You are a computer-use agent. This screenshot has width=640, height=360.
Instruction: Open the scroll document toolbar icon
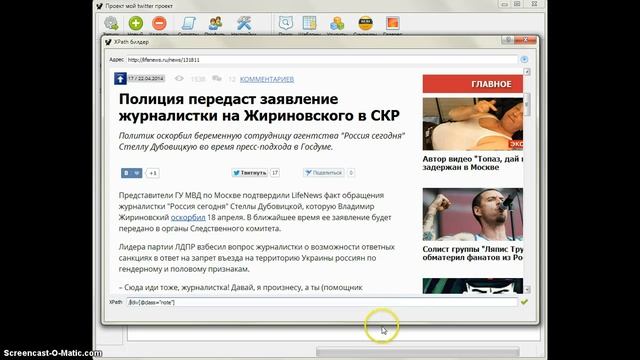pos(188,23)
